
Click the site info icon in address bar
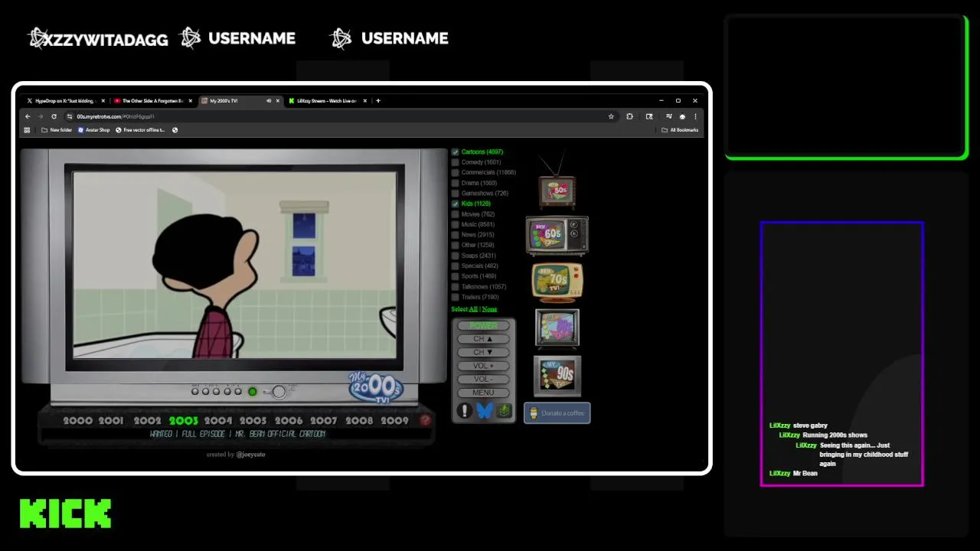coord(69,116)
